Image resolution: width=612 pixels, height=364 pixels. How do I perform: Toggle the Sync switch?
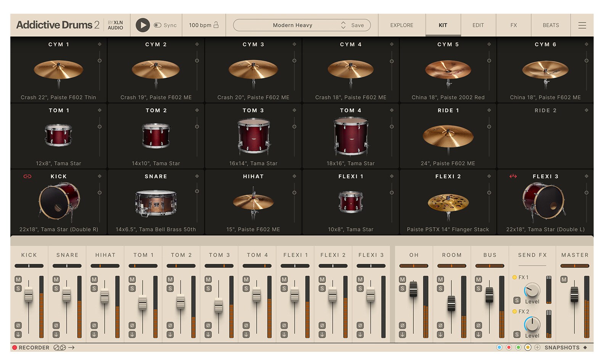coord(157,25)
